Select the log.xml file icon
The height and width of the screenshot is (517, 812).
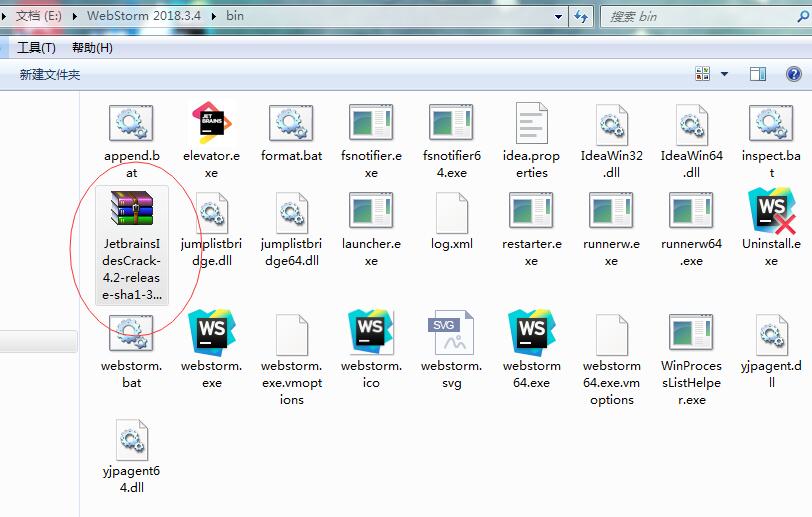tap(452, 212)
